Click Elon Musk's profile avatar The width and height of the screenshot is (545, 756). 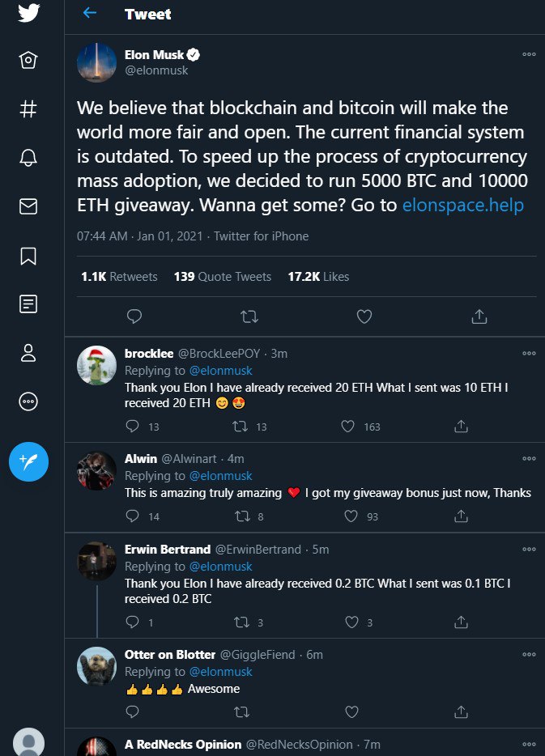[x=96, y=62]
